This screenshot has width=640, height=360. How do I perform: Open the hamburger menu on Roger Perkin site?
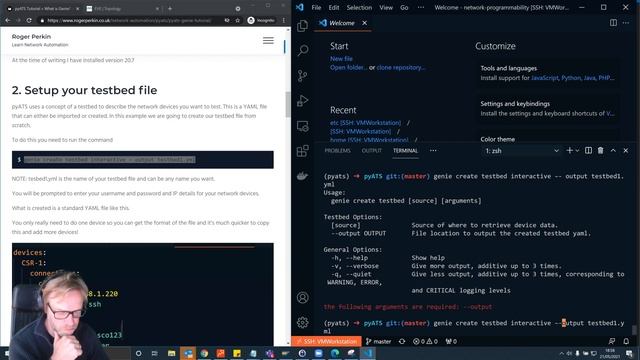pyautogui.click(x=268, y=40)
